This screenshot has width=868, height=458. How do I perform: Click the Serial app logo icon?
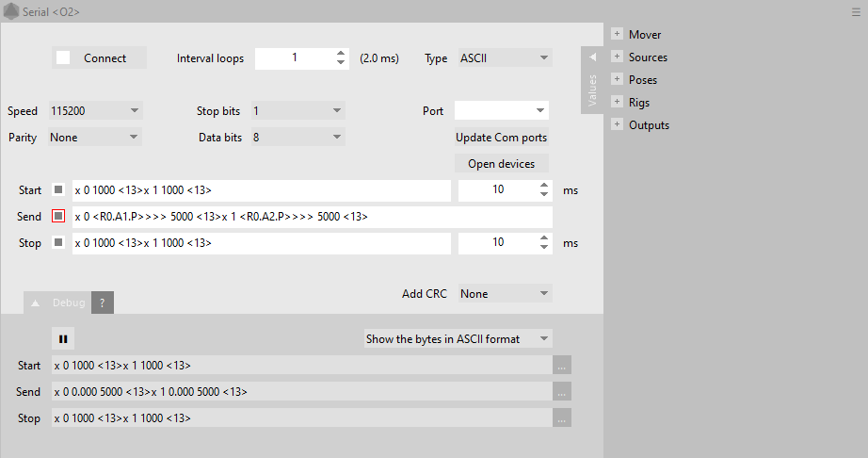pyautogui.click(x=11, y=12)
